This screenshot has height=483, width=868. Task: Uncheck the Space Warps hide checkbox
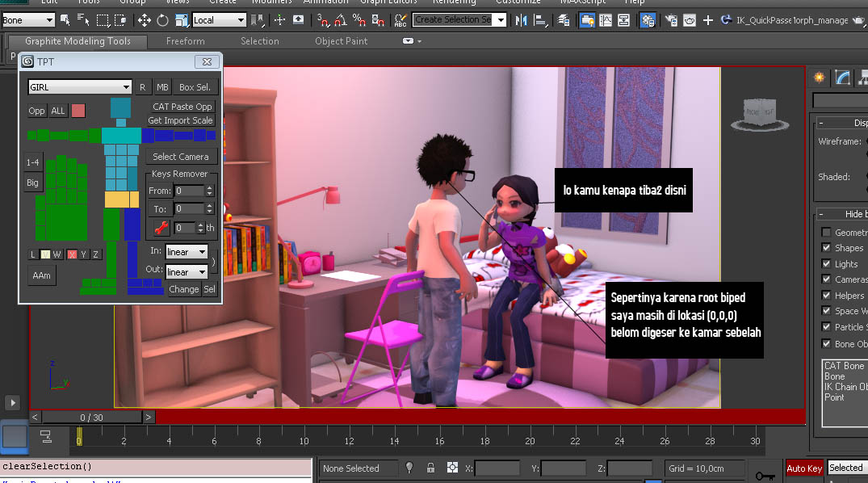click(826, 311)
